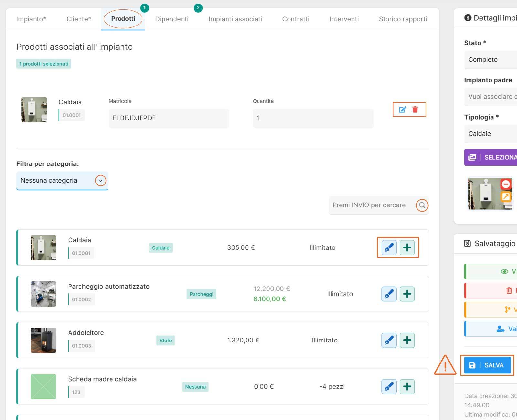
Task: Click the edit icon for selected Caldaia product
Action: coord(402,110)
